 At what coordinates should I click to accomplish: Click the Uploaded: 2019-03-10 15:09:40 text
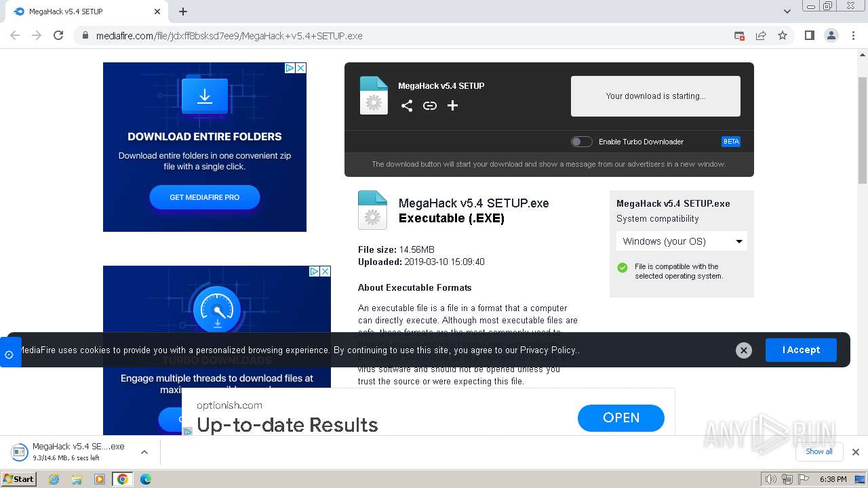(421, 262)
